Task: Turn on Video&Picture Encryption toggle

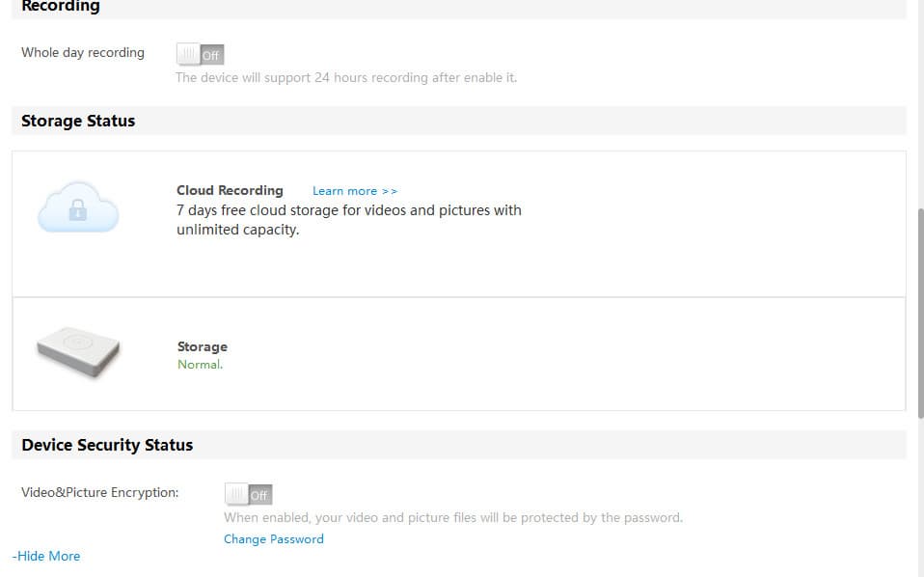Action: click(x=249, y=495)
